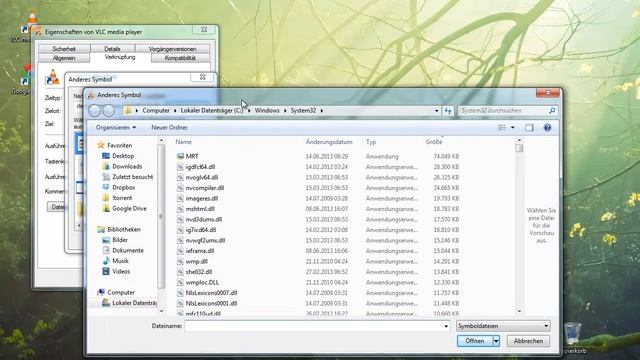Select the Computer node in navigation pane

121,293
